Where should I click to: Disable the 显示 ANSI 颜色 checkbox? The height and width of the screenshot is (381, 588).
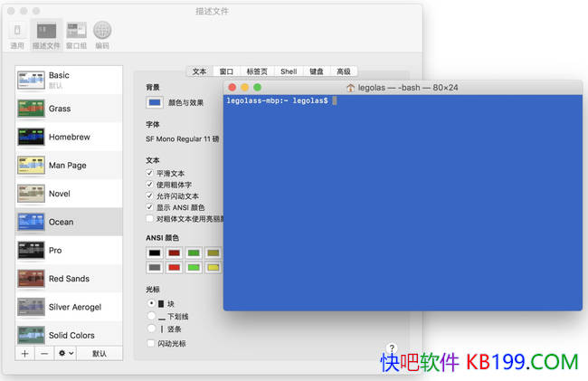tap(150, 207)
